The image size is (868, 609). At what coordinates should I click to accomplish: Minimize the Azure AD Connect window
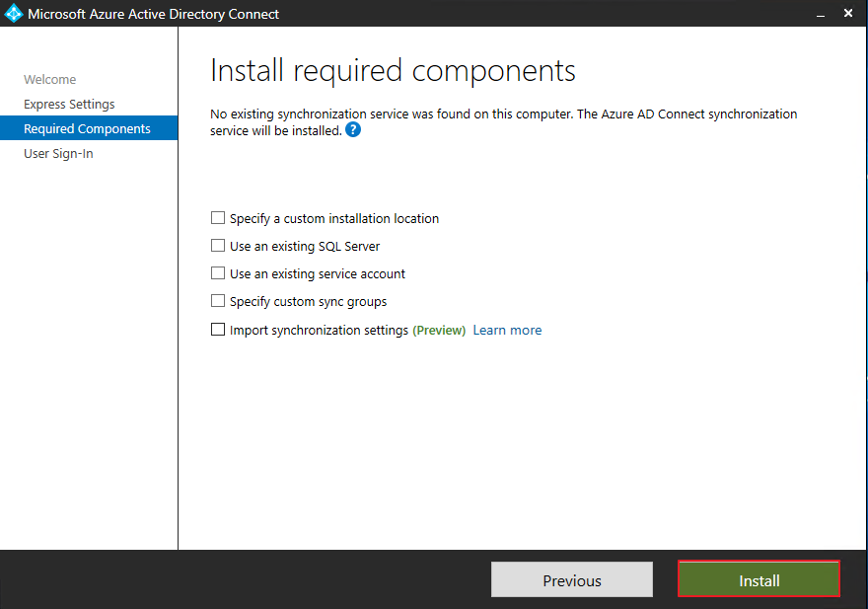pyautogui.click(x=821, y=14)
